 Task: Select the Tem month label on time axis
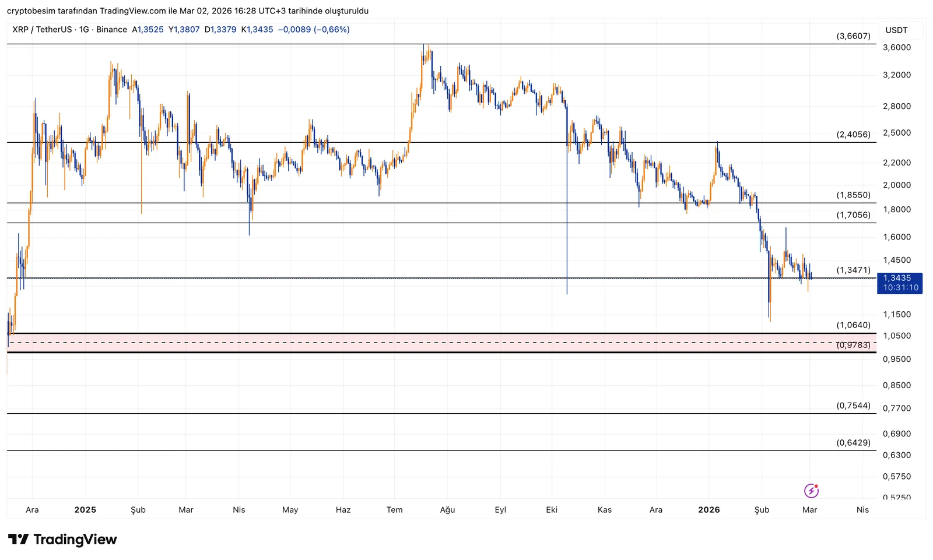(x=394, y=510)
